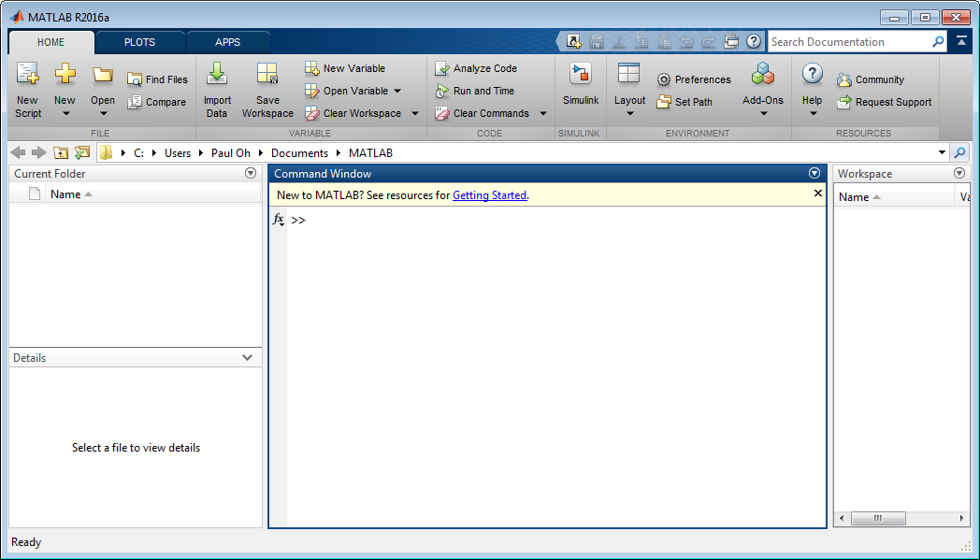Expand the New dropdown arrow

65,114
